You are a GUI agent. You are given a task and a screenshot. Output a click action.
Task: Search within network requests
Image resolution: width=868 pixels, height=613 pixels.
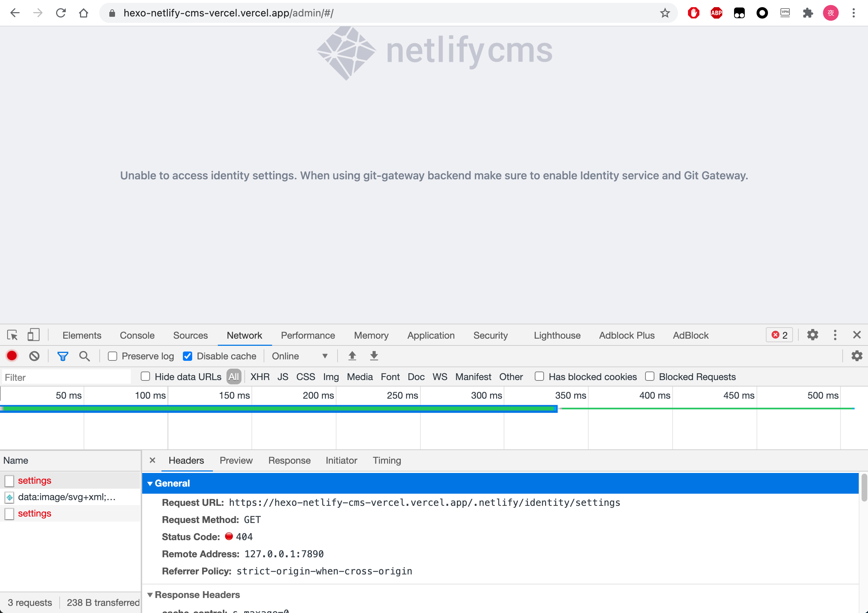click(x=85, y=356)
